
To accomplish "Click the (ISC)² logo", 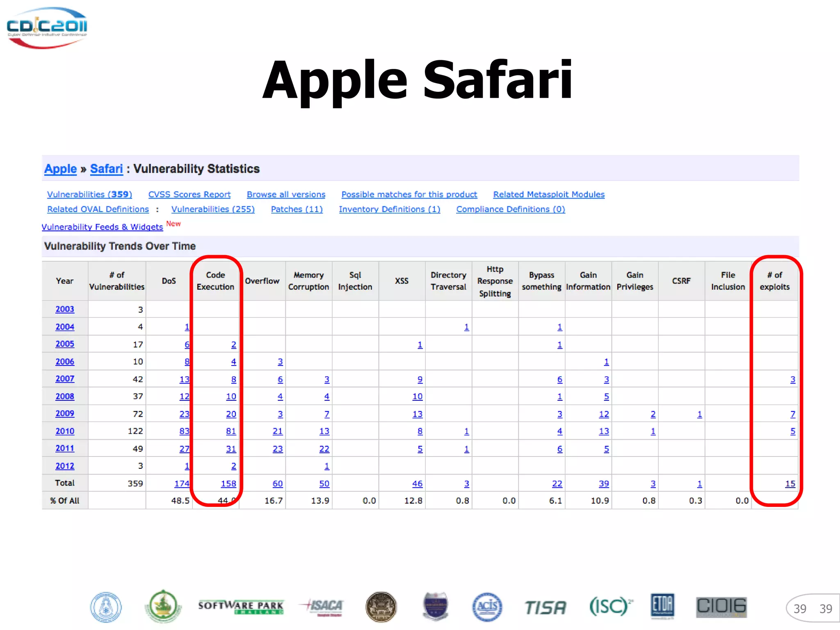I will (x=611, y=607).
